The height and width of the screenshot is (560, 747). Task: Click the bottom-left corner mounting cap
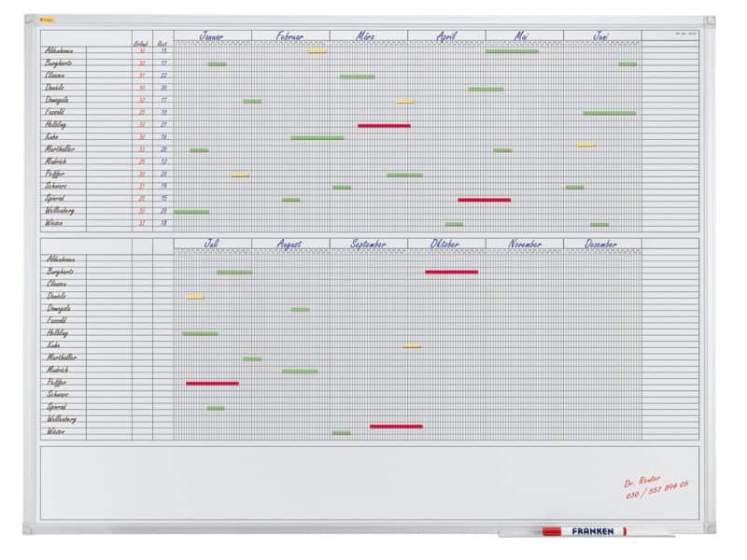click(x=29, y=529)
